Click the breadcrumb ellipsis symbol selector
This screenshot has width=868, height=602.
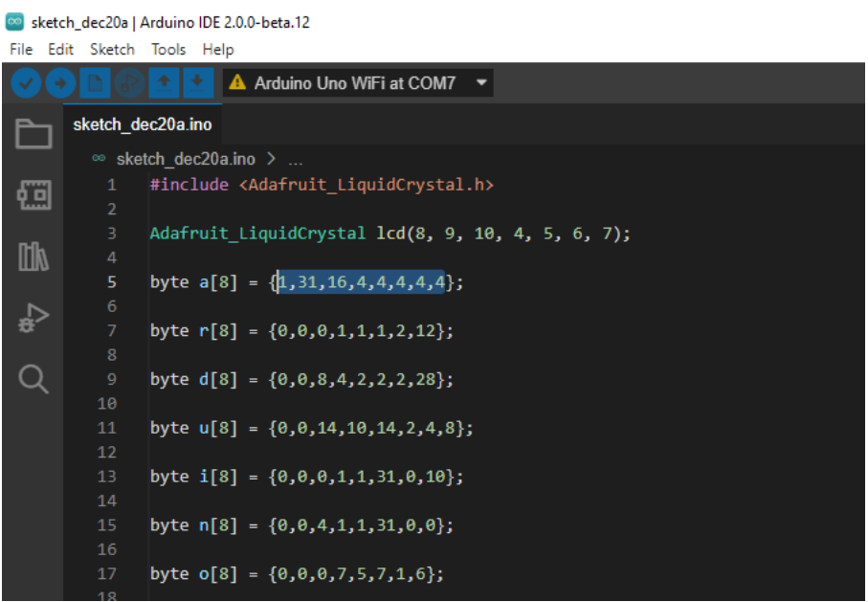coord(295,159)
